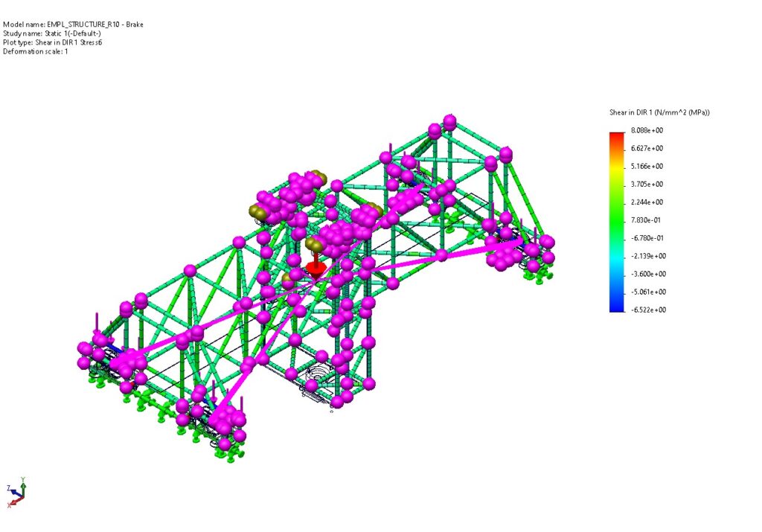Viewport: 762px width, 532px height.
Task: Click the red force arrow on the structure
Action: pos(316,267)
